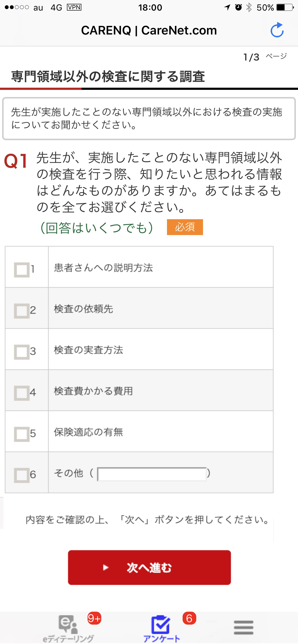Tap the page reload icon
This screenshot has height=644, width=298.
click(x=277, y=30)
